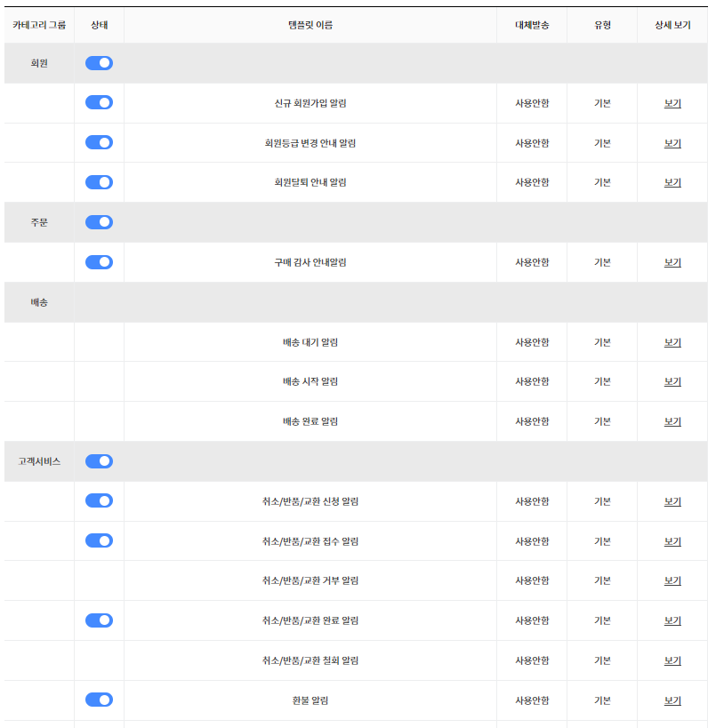Turn off 구매 감사 안내알림 toggle
This screenshot has width=716, height=728.
click(99, 262)
